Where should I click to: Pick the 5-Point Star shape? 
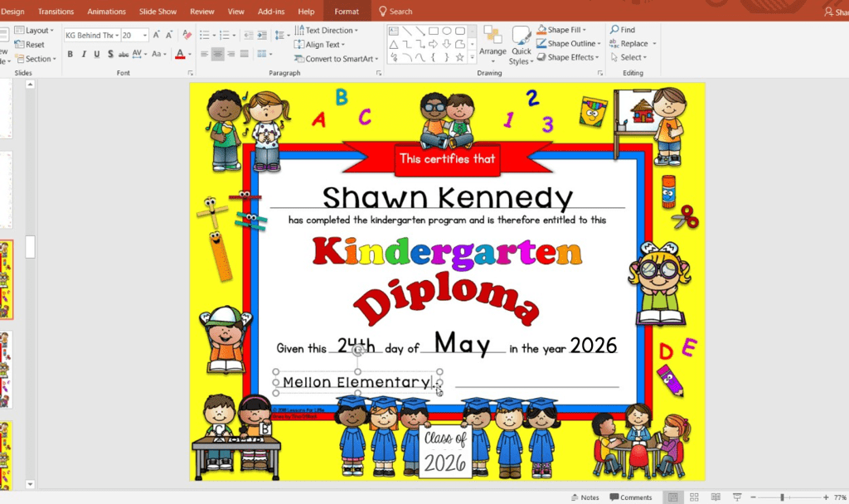(459, 57)
